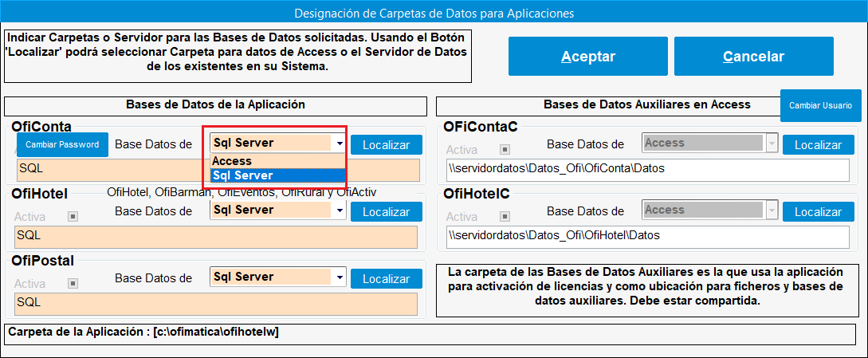
Task: Click the Bases de Datos Auxiliares en Access header
Action: click(x=646, y=104)
